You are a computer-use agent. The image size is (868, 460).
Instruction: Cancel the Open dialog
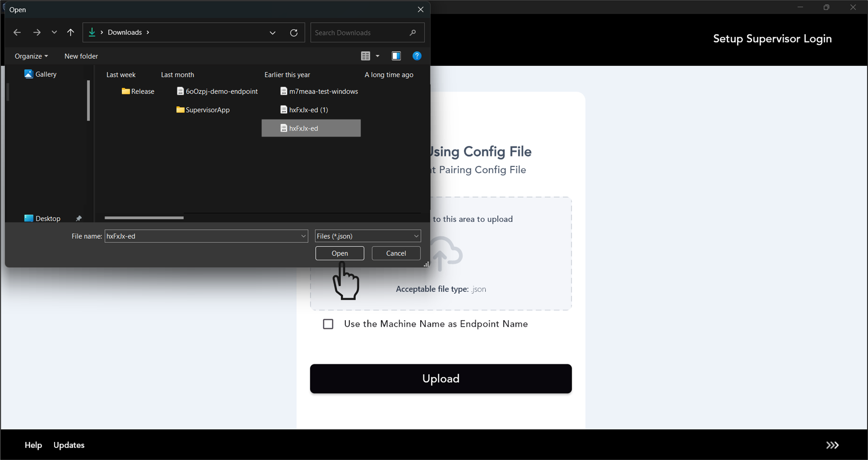tap(396, 253)
